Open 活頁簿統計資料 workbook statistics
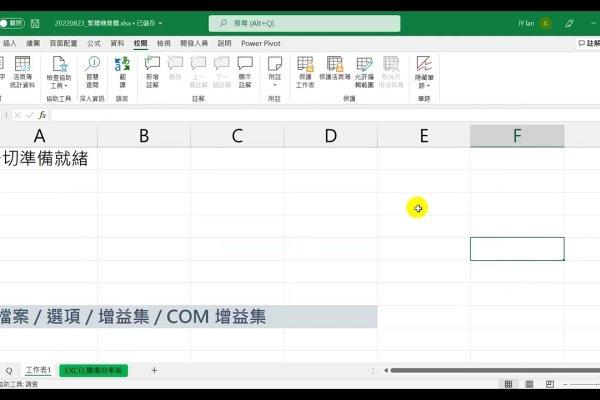600x400 pixels. pos(22,72)
